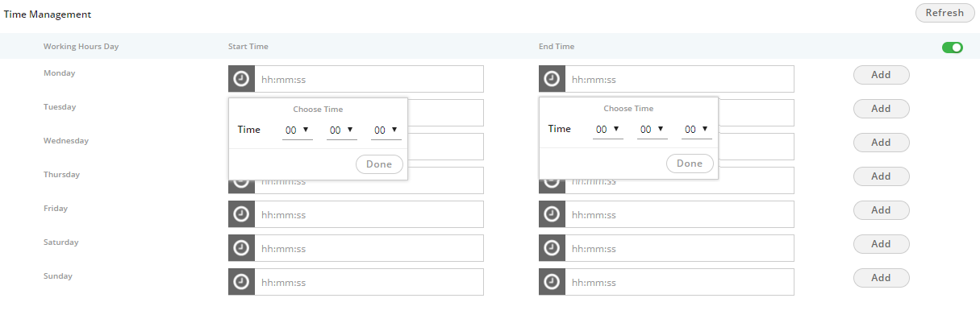Viewport: 980px width, 319px height.
Task: Click Done in the Start Time picker
Action: [379, 164]
